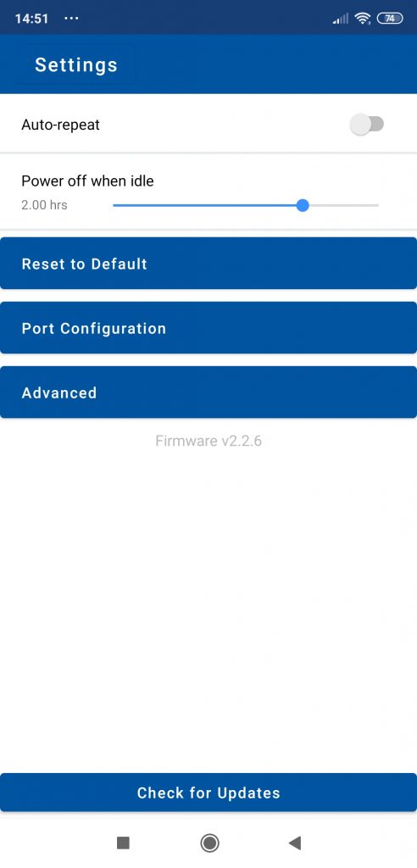This screenshot has width=417, height=868.
Task: Toggle the Auto-repeat switch
Action: coord(367,125)
